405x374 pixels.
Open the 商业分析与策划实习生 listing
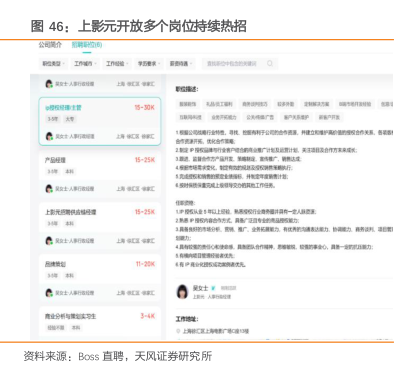pos(100,323)
